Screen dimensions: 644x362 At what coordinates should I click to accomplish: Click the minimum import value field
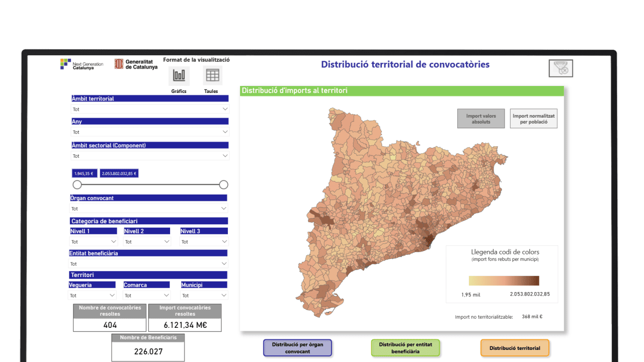tap(84, 173)
